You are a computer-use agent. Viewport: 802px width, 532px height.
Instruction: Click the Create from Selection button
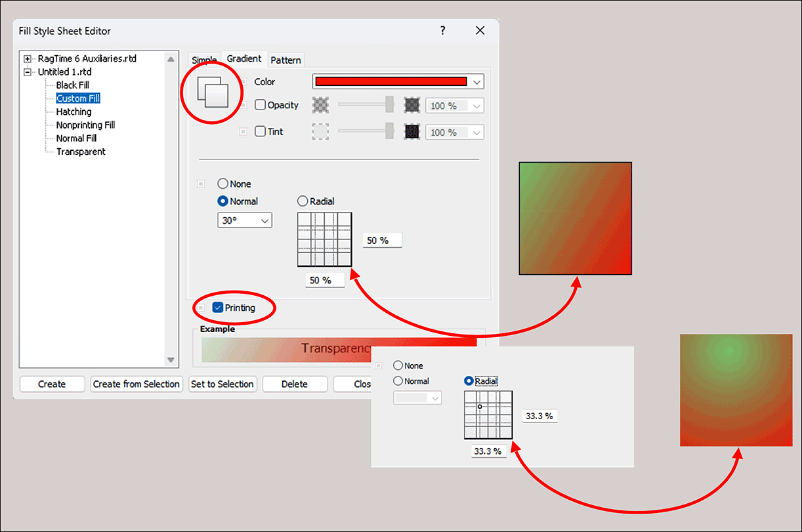(137, 384)
